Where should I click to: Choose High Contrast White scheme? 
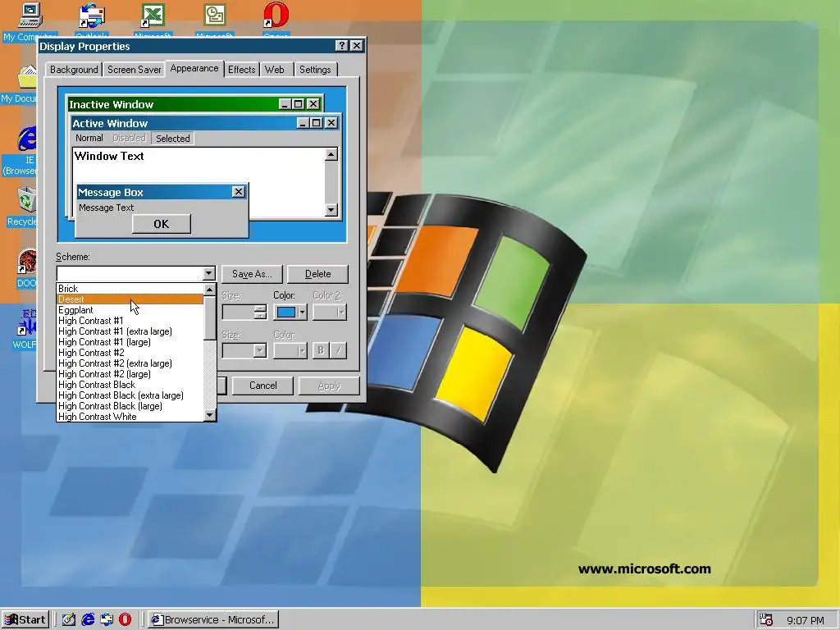tap(130, 417)
